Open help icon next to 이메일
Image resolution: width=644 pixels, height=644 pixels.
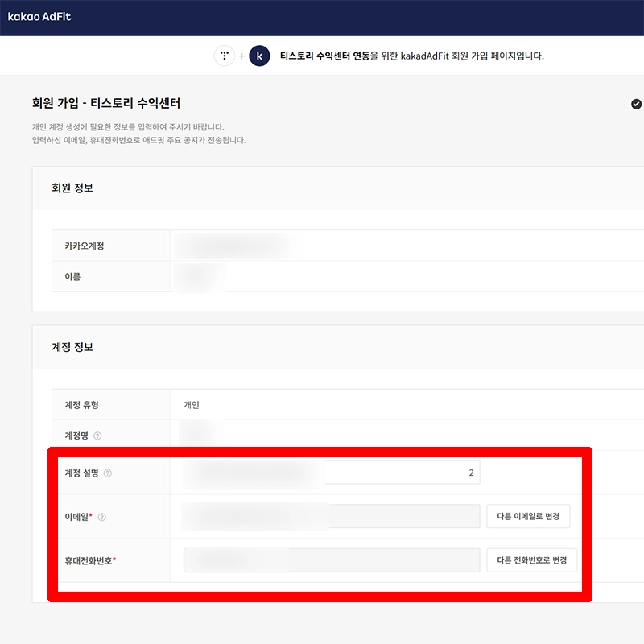(x=102, y=517)
